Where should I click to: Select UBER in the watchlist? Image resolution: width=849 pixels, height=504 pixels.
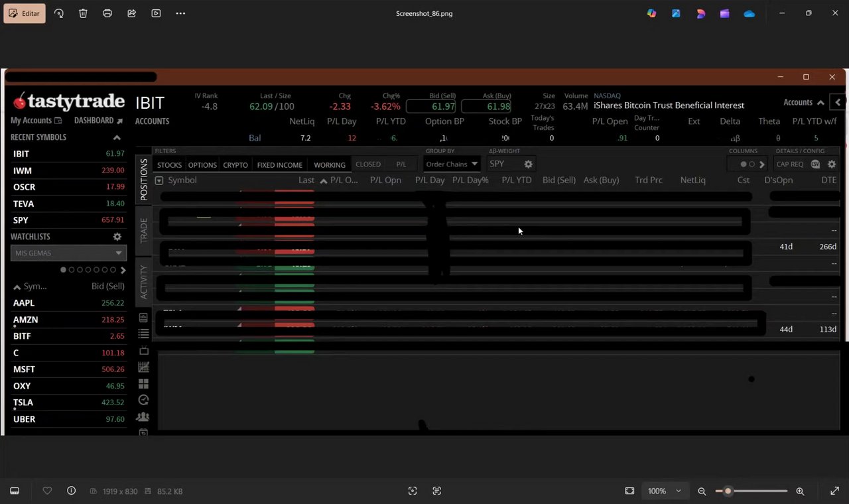coord(68,419)
